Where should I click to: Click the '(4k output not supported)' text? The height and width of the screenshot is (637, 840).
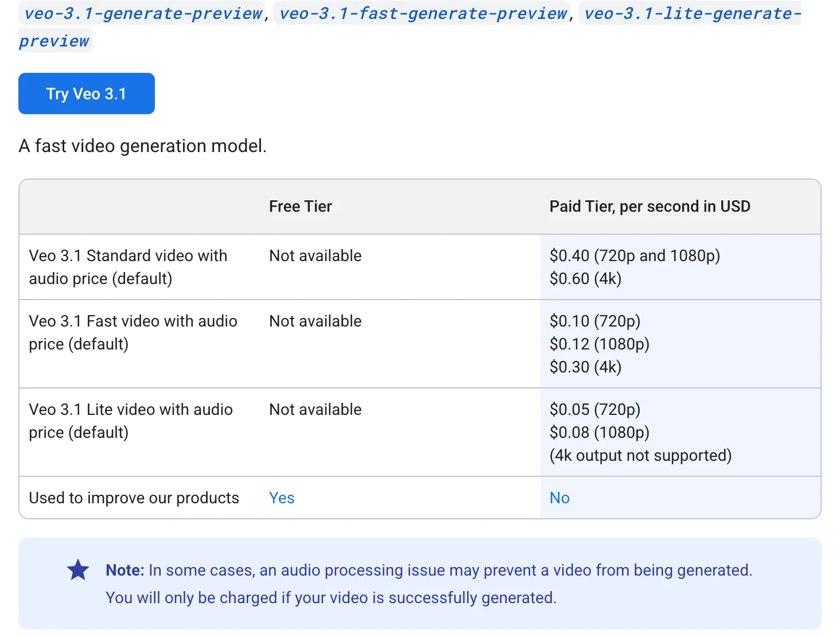coord(641,456)
